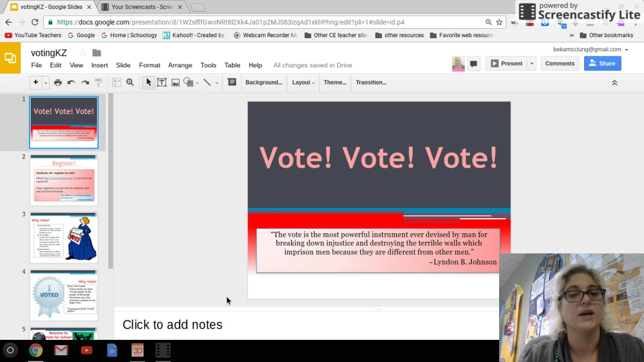This screenshot has width=644, height=362.
Task: Click the collaborator avatar photo
Action: 458,63
